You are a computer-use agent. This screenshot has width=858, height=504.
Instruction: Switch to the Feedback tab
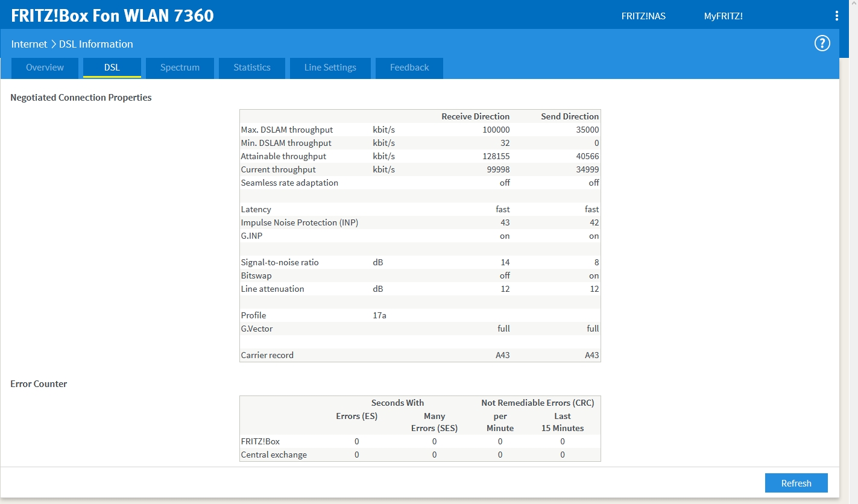[409, 68]
